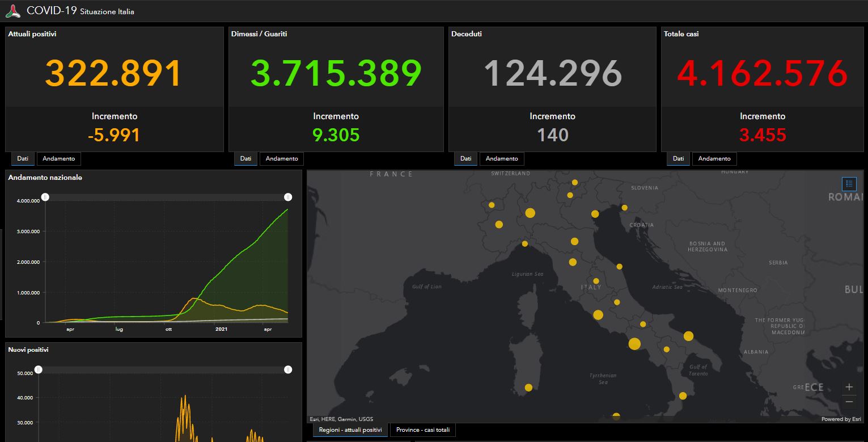
Task: Click the 322.891 Attuali positivi value
Action: (x=113, y=73)
